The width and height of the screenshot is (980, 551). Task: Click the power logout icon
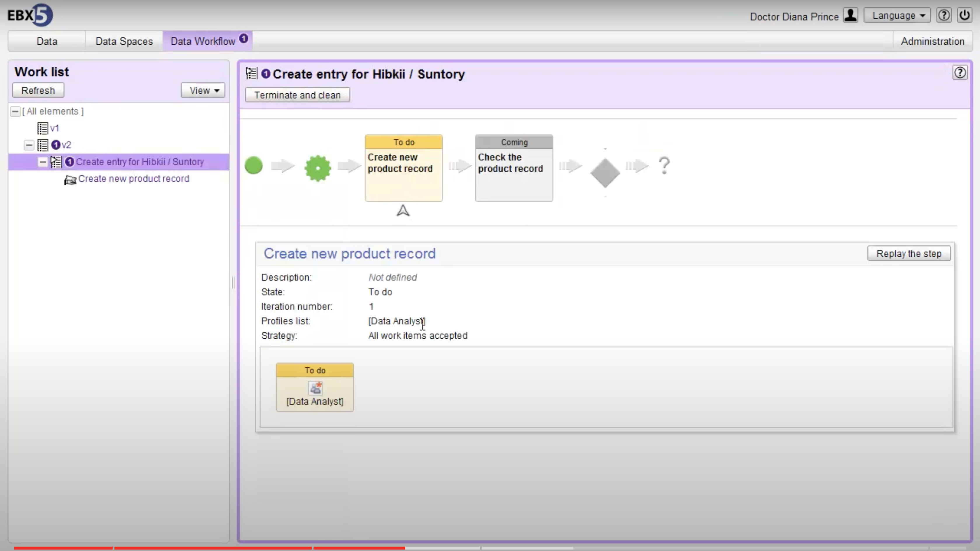pyautogui.click(x=965, y=15)
